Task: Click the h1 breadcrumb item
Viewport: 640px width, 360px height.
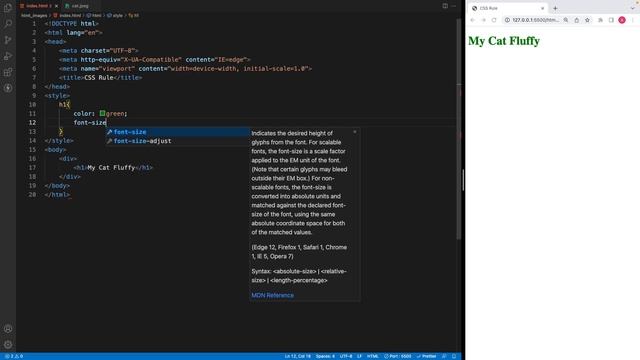Action: 133,16
